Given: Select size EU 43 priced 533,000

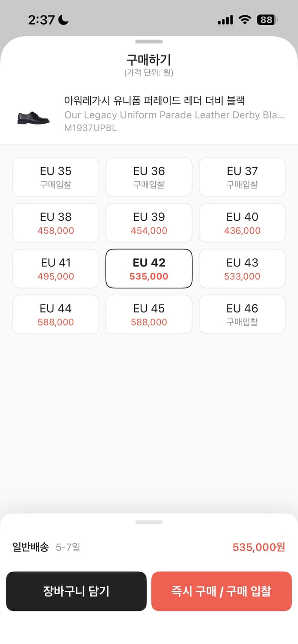Looking at the screenshot, I should [x=242, y=268].
